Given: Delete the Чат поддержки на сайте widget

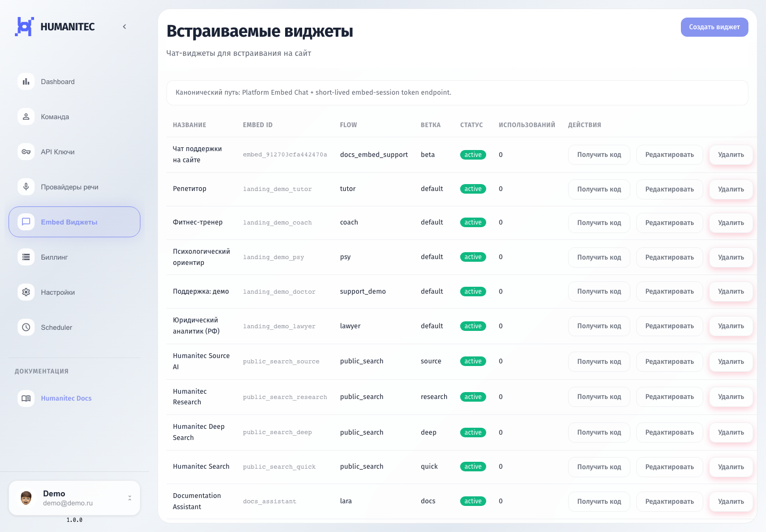Looking at the screenshot, I should [x=731, y=155].
